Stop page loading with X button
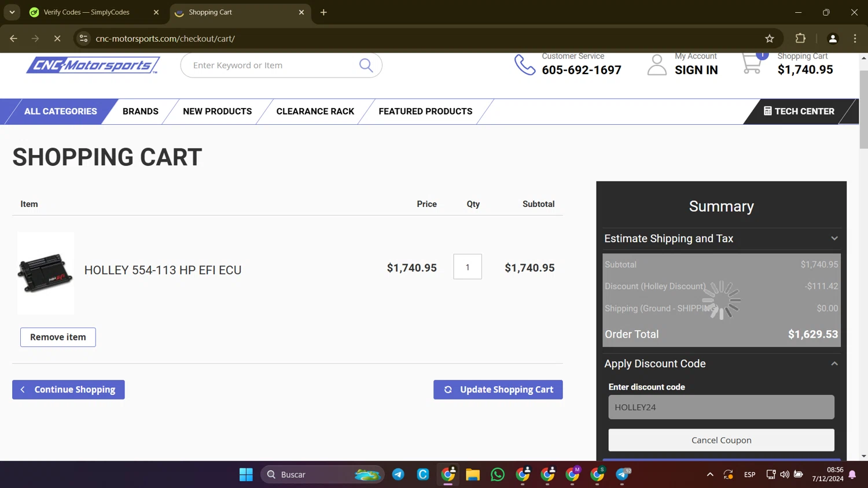868x488 pixels. 57,39
